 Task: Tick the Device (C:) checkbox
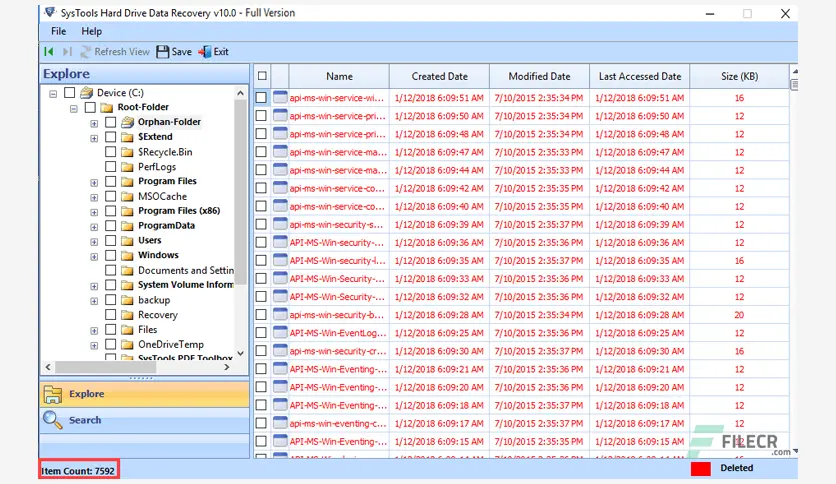click(69, 93)
